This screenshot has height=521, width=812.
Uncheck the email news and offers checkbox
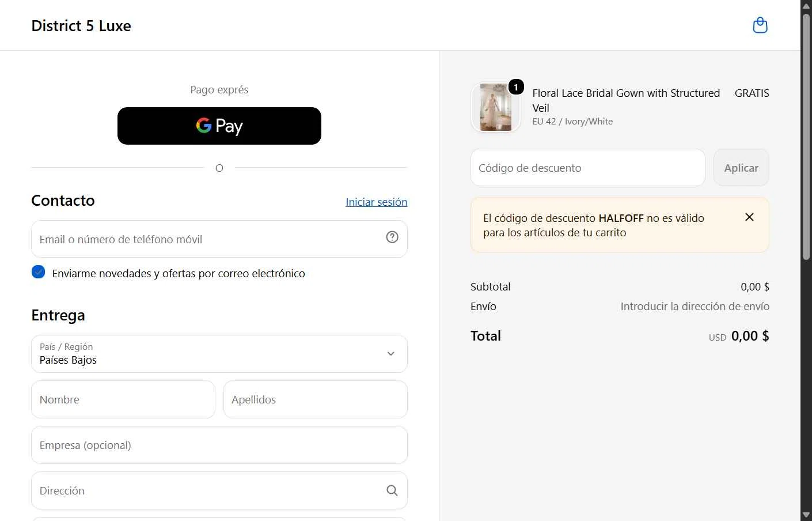(39, 272)
